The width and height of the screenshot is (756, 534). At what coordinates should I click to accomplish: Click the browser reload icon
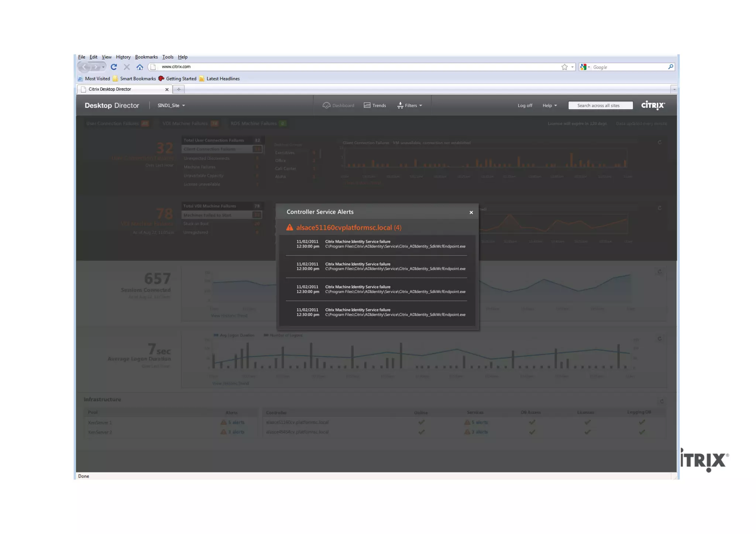(x=114, y=67)
